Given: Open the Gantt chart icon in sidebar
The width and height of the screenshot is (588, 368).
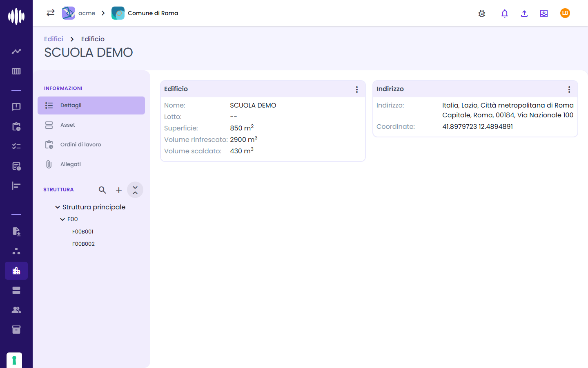Looking at the screenshot, I should [16, 186].
